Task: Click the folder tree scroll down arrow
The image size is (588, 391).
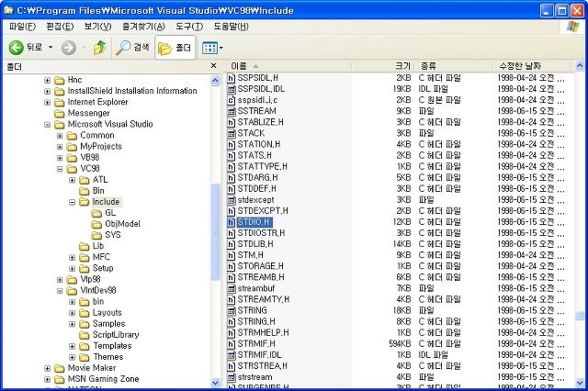Action: (215, 383)
